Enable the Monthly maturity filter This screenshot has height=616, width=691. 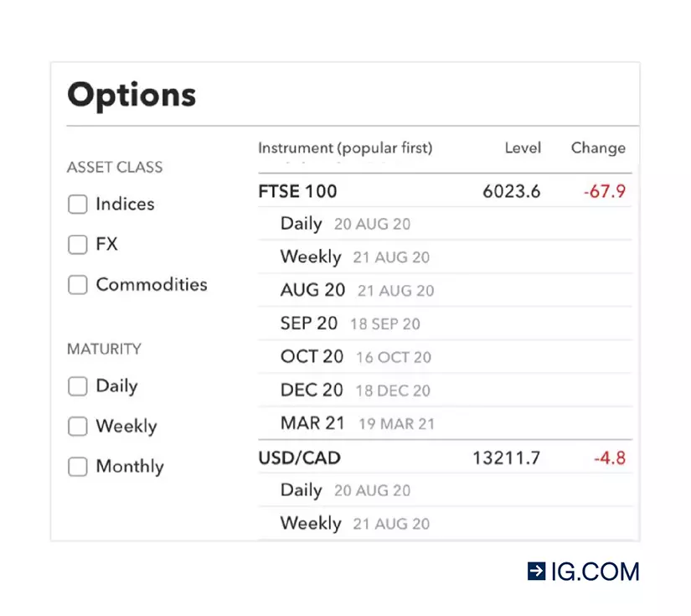[78, 467]
